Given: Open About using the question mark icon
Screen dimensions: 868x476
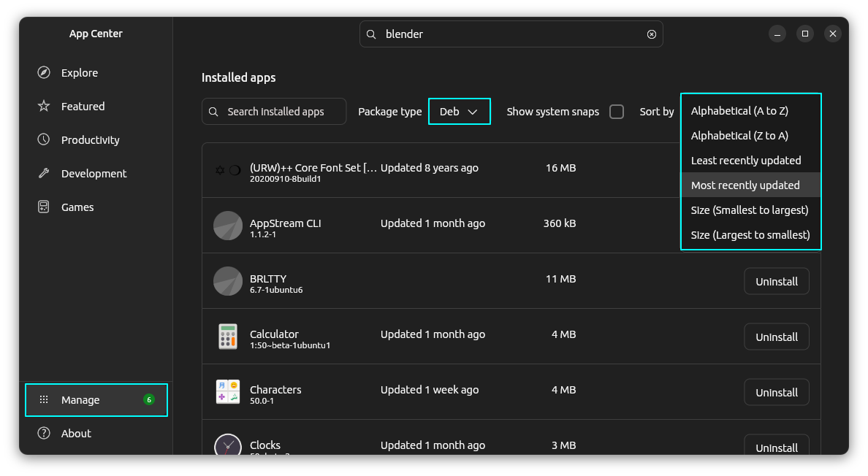Looking at the screenshot, I should [x=45, y=433].
